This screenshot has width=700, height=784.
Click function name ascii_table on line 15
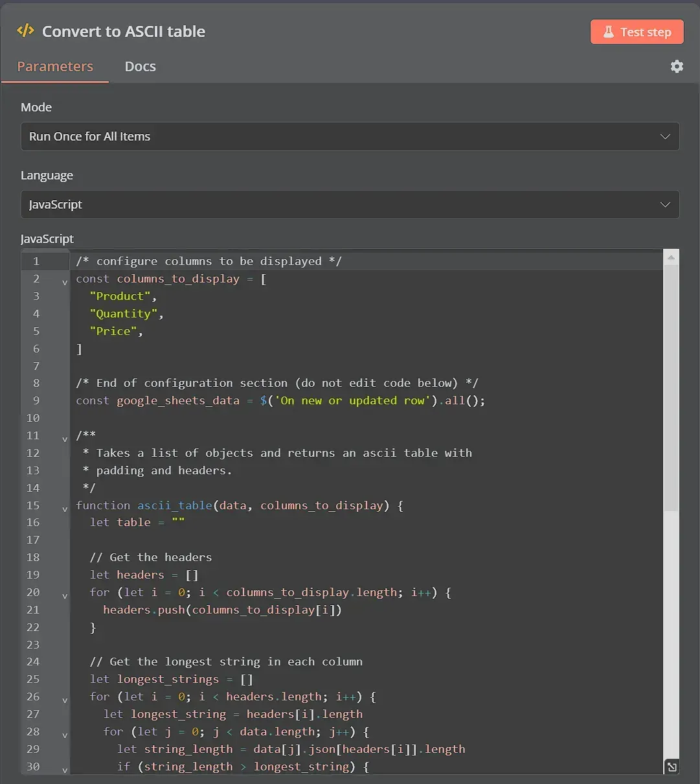tap(175, 505)
